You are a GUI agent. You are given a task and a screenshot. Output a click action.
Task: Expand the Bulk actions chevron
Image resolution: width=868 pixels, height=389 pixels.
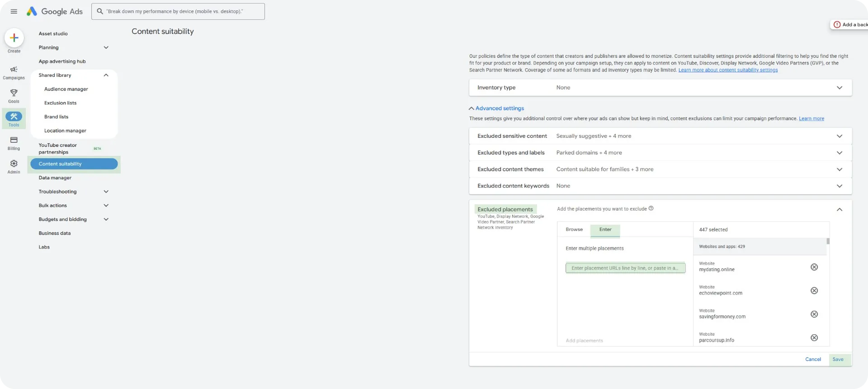point(106,206)
